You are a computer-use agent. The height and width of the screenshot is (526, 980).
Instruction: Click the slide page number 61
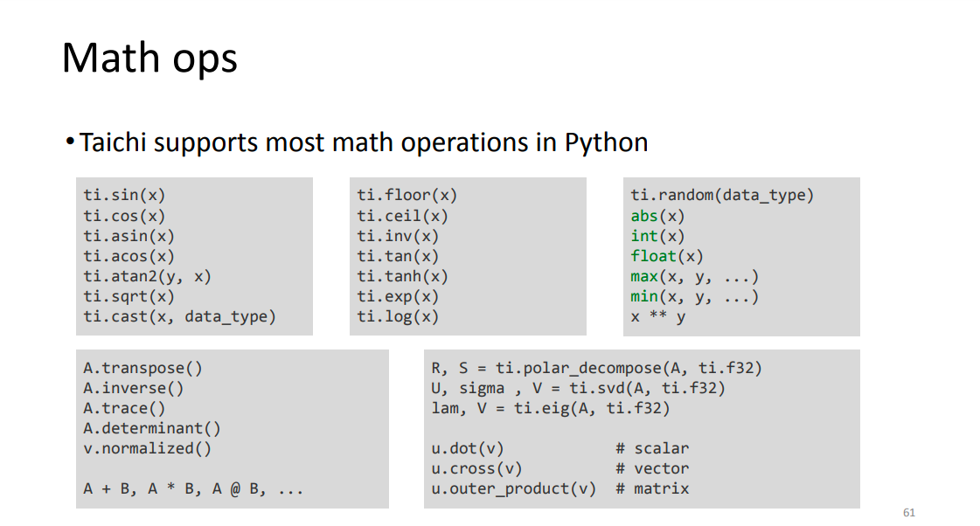pyautogui.click(x=908, y=513)
